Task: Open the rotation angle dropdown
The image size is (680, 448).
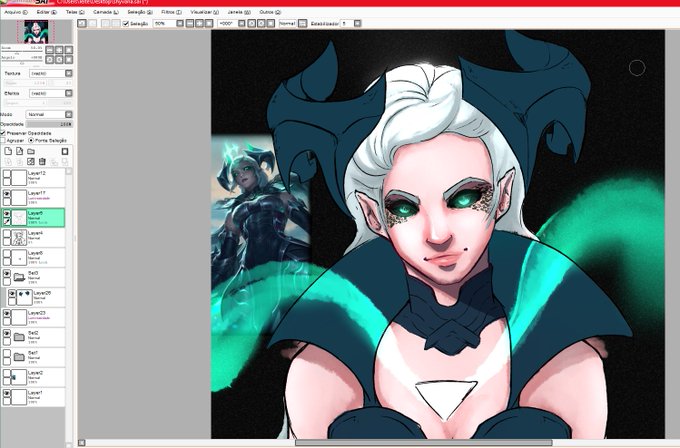Action: tap(242, 23)
